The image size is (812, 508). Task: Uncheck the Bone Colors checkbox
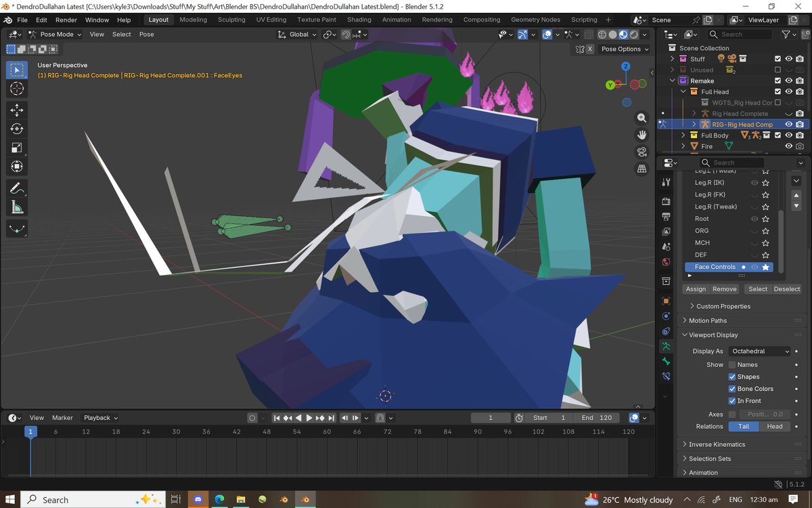[x=731, y=389]
